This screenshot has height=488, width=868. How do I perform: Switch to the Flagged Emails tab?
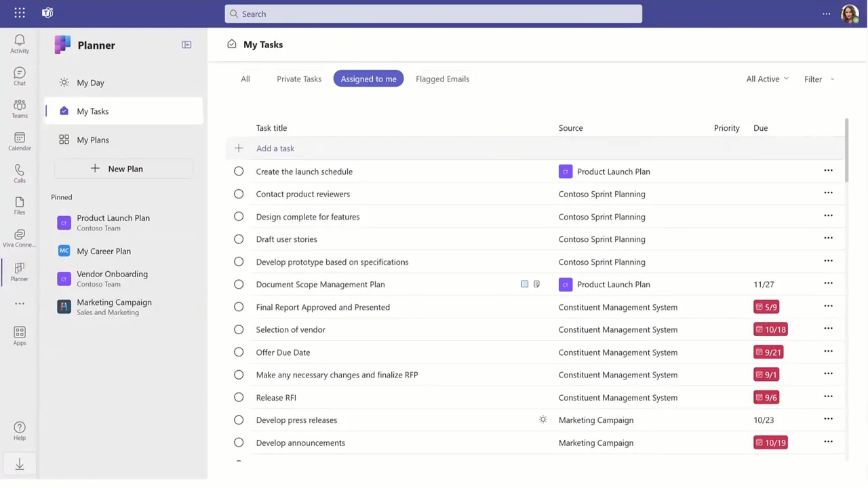pos(442,79)
